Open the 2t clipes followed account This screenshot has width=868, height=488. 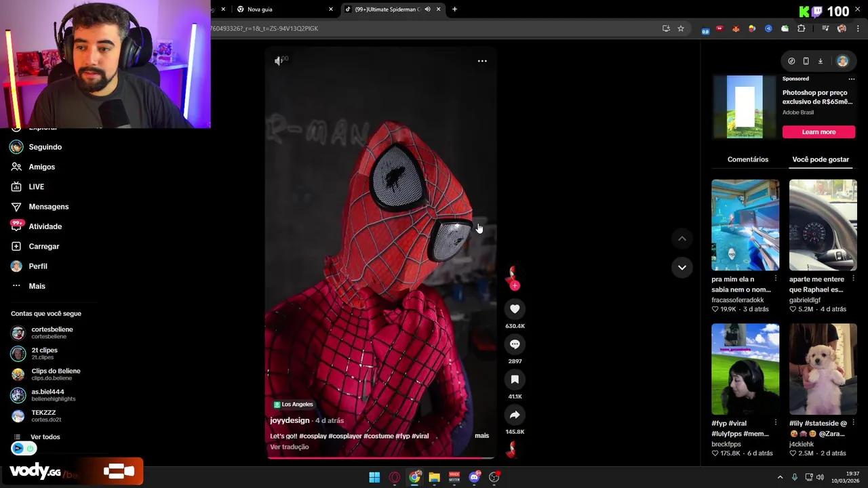tap(35, 353)
